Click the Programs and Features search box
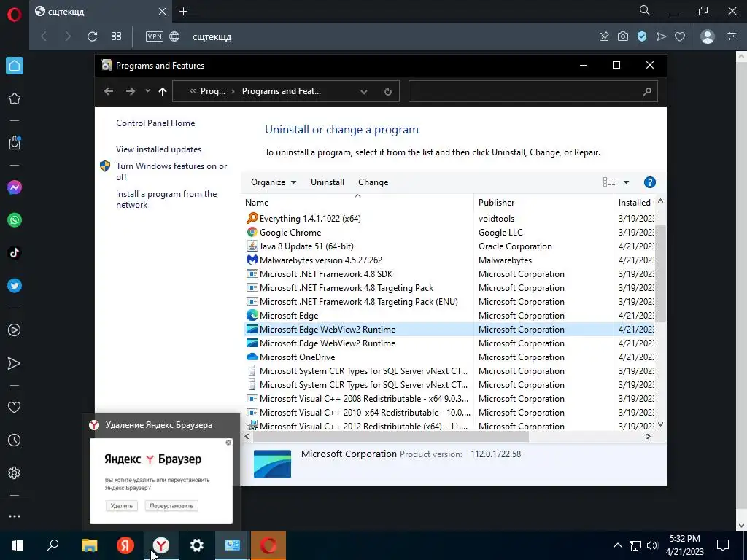The image size is (747, 560). 533,91
